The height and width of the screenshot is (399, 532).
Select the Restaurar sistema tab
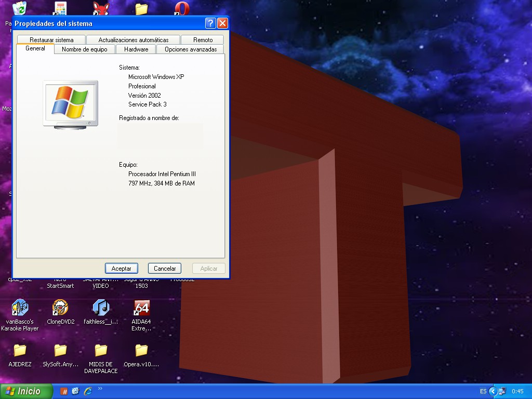51,40
